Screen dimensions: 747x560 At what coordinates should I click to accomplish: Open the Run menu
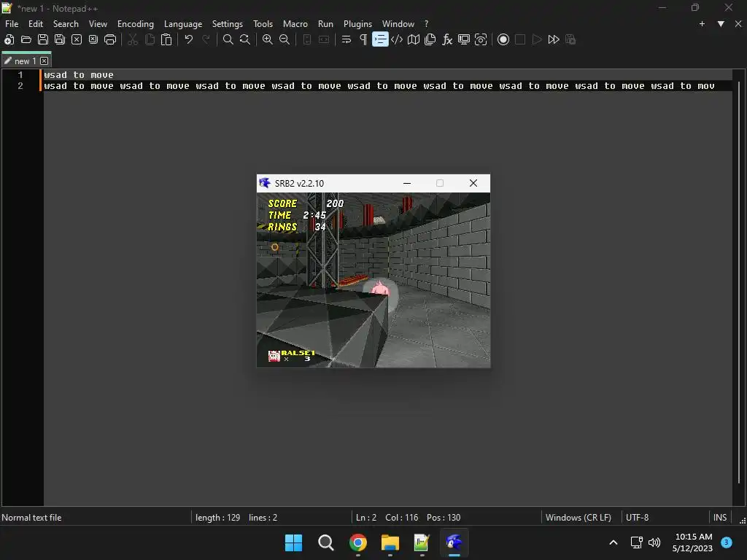point(325,24)
